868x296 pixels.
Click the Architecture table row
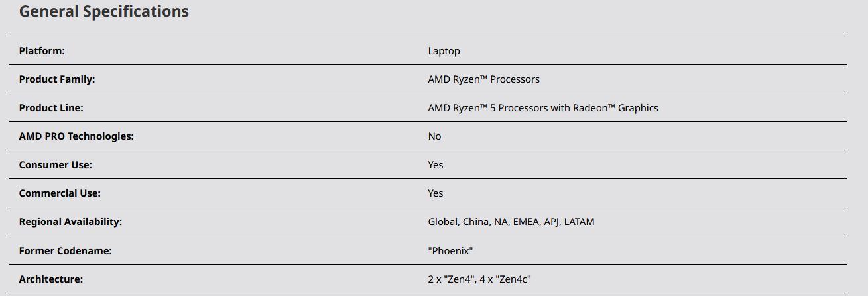tap(428, 279)
